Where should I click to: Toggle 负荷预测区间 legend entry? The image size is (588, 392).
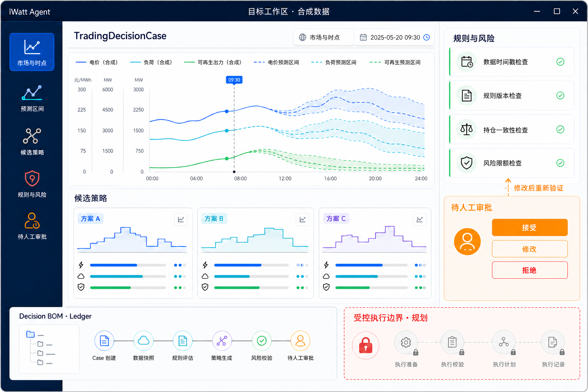click(334, 62)
